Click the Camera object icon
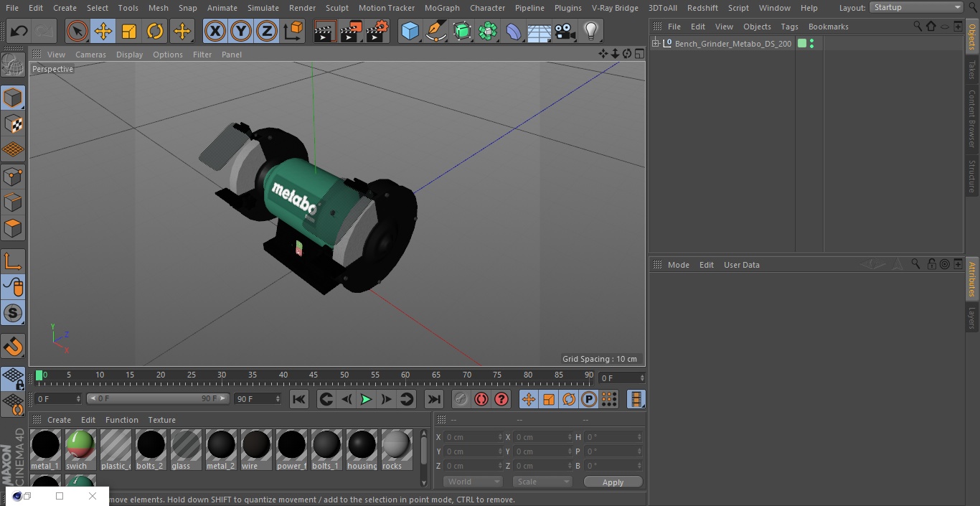980x506 pixels. 565,32
